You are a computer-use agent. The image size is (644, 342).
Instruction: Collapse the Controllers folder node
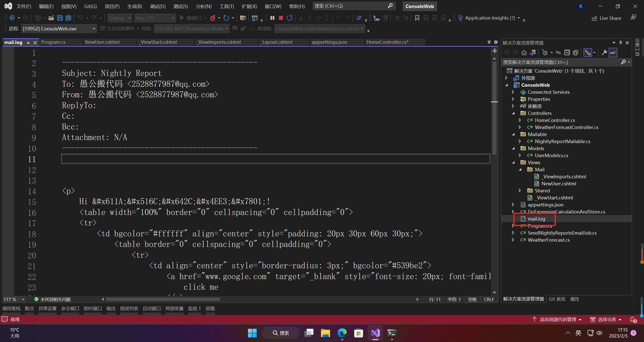coord(514,113)
